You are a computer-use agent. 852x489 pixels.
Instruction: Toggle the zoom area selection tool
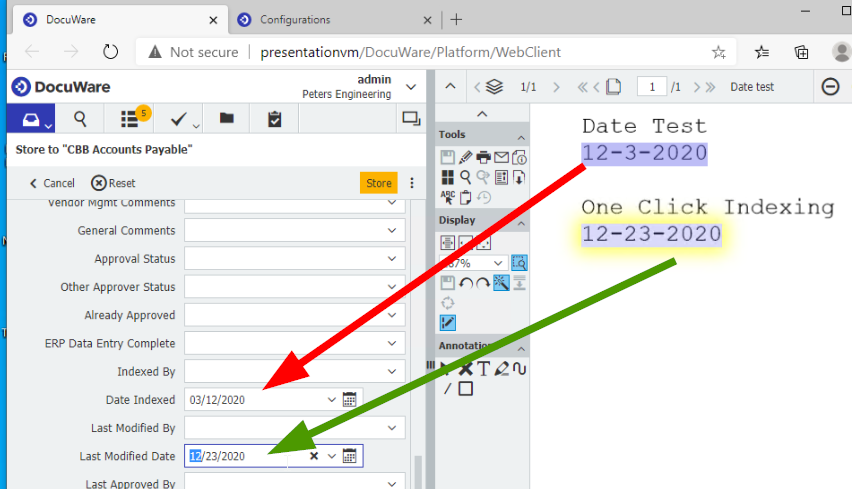click(x=519, y=263)
